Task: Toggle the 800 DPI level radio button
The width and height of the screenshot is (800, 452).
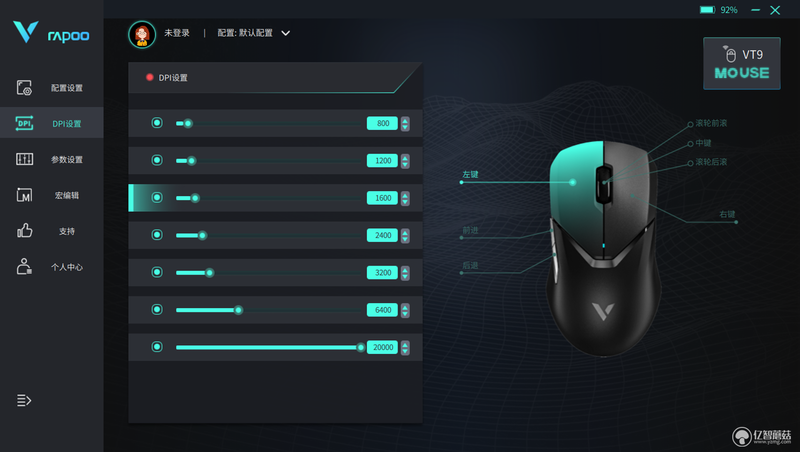Action: pyautogui.click(x=157, y=123)
